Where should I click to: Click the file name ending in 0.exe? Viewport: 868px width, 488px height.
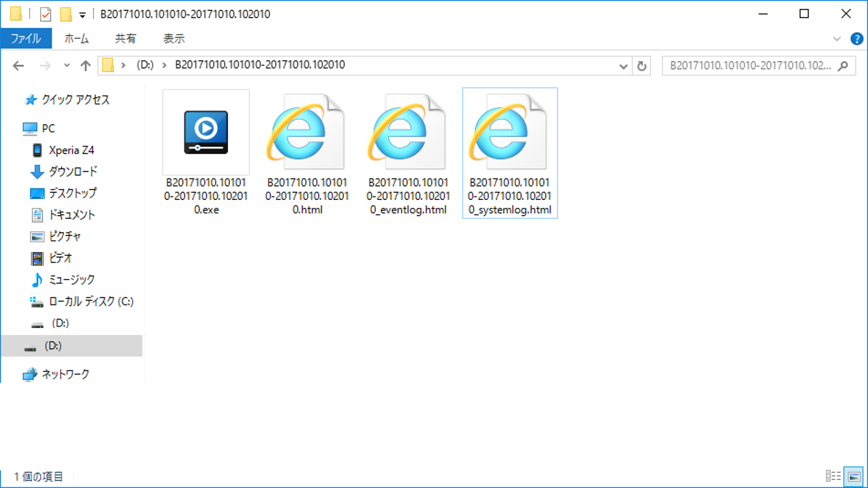(x=206, y=196)
